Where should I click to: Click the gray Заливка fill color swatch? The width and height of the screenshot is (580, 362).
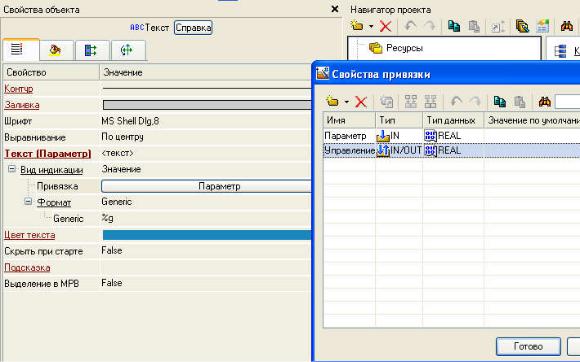207,105
